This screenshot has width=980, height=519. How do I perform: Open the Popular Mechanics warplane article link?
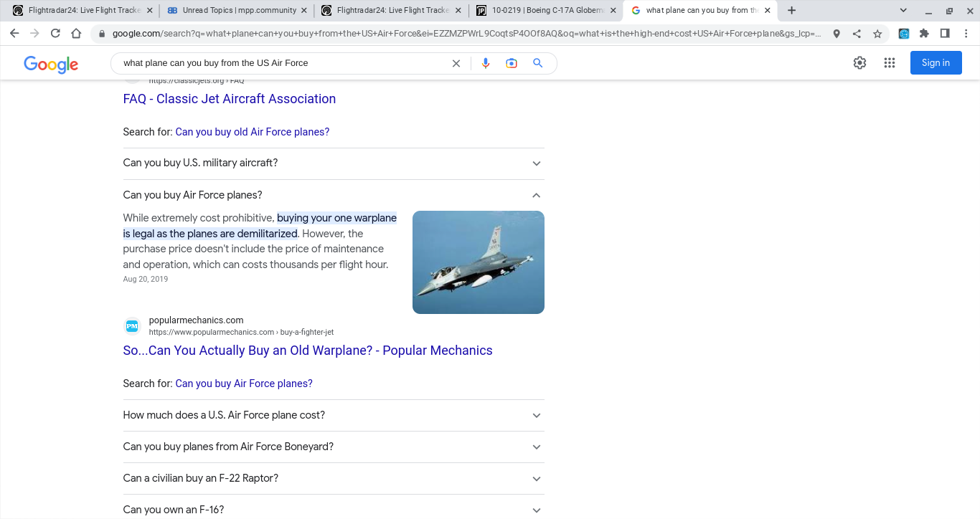[307, 351]
